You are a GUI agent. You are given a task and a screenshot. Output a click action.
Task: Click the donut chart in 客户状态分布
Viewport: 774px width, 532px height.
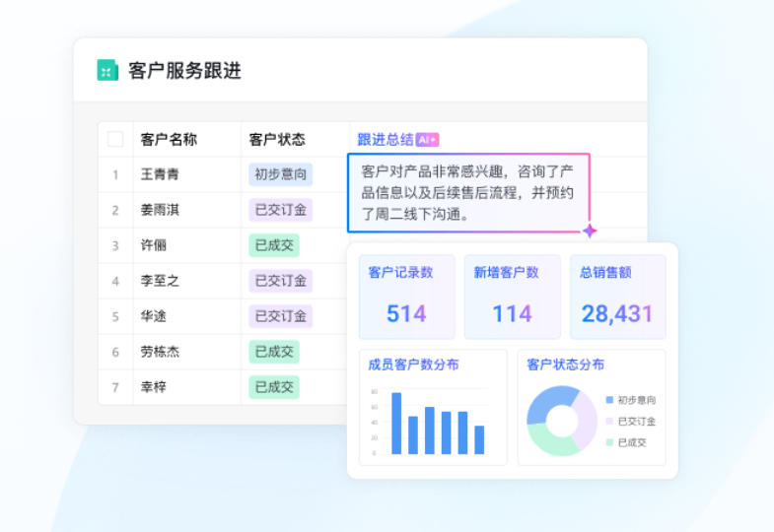pyautogui.click(x=562, y=421)
